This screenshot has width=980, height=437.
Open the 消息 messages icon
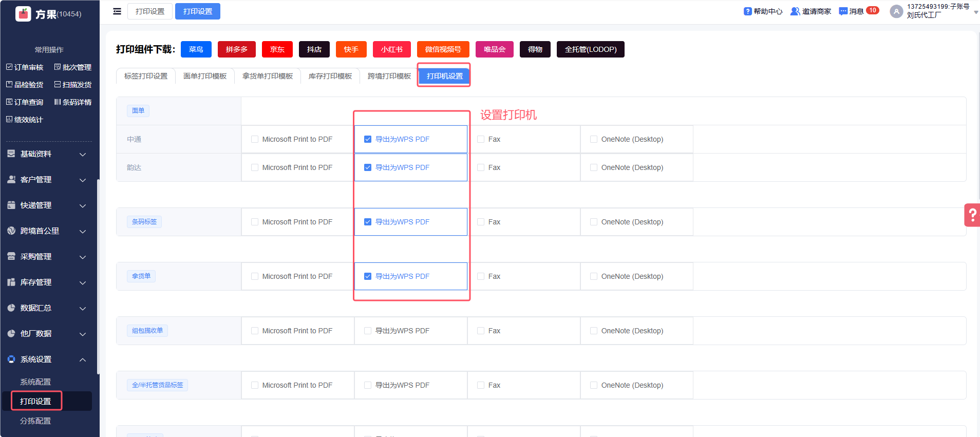click(x=843, y=11)
